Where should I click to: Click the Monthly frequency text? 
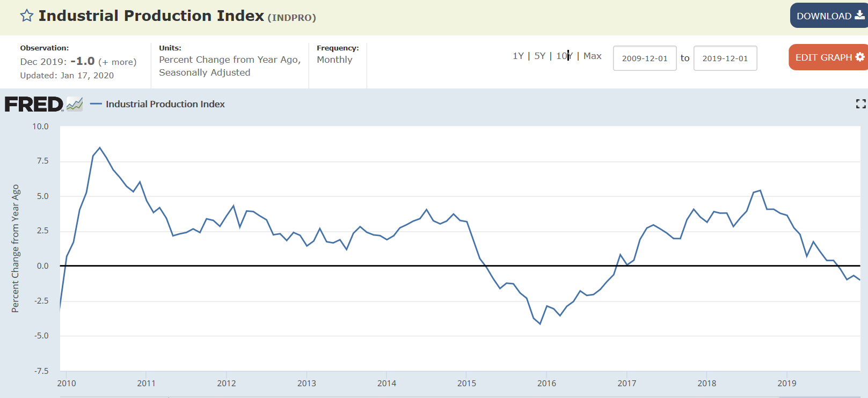(x=334, y=60)
